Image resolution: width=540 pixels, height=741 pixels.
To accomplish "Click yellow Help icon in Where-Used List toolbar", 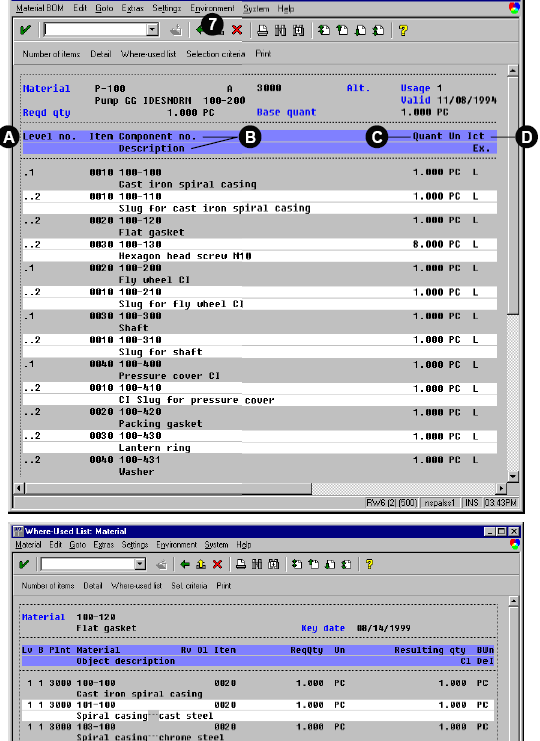I will (369, 564).
